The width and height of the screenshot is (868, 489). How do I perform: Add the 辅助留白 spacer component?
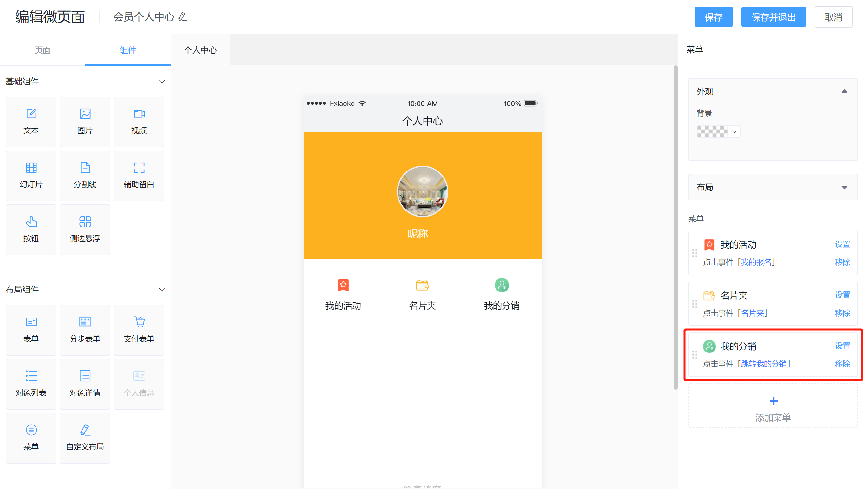(139, 176)
